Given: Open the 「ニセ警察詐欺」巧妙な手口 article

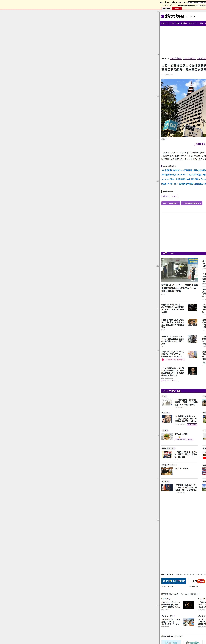Looking at the screenshot, I should coord(186,402).
